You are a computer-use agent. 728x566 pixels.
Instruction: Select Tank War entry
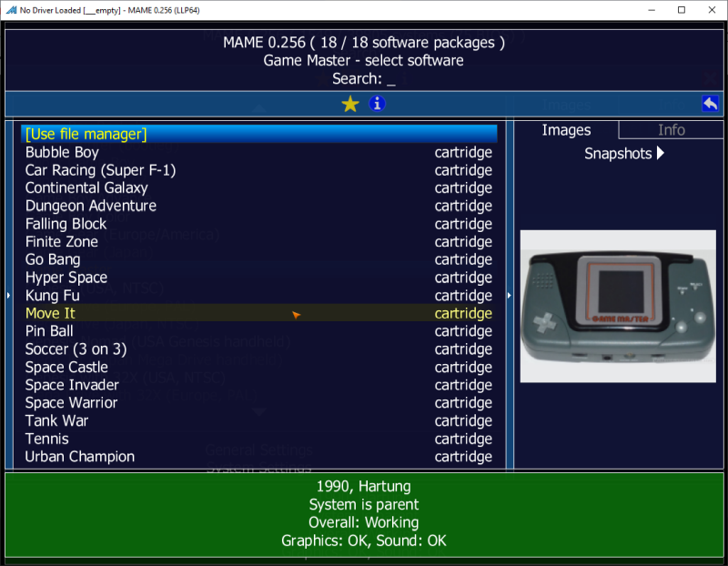pyautogui.click(x=259, y=420)
